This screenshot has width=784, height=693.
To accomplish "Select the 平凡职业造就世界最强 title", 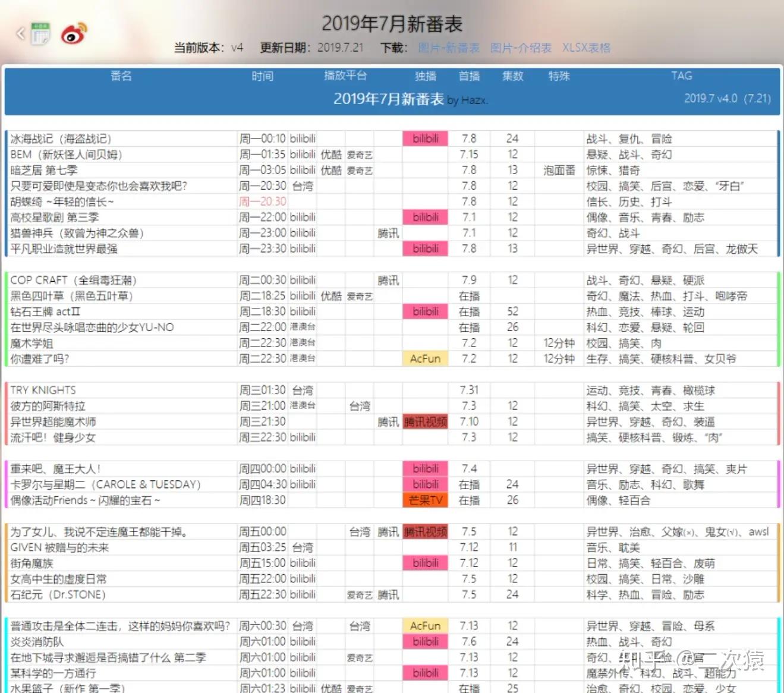I will pyautogui.click(x=64, y=248).
